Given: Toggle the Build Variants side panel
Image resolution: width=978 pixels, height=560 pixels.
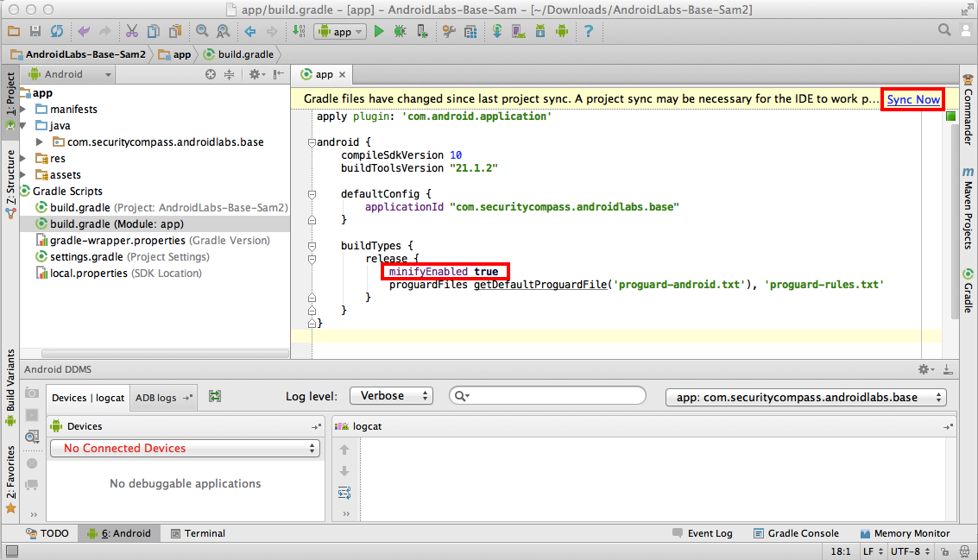Looking at the screenshot, I should (x=10, y=381).
